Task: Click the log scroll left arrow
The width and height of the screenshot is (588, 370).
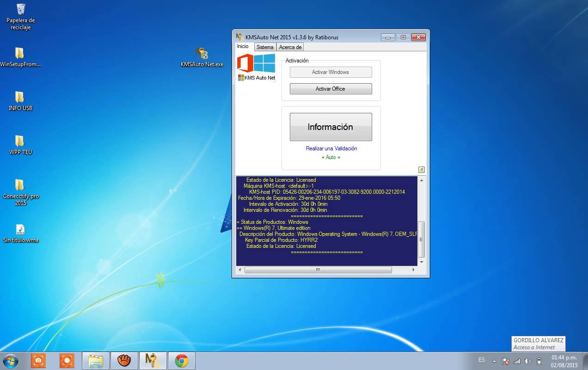Action: coord(240,270)
